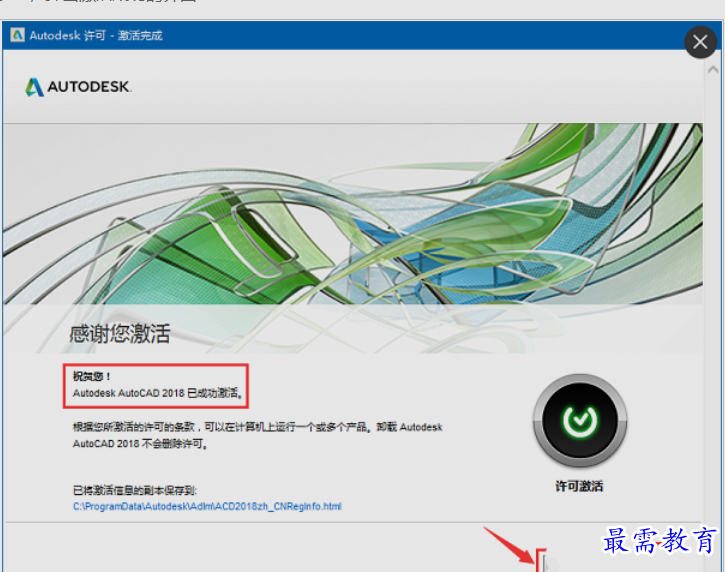
Task: Click the license terms paragraph starting 根据您所激活
Action: (x=258, y=435)
